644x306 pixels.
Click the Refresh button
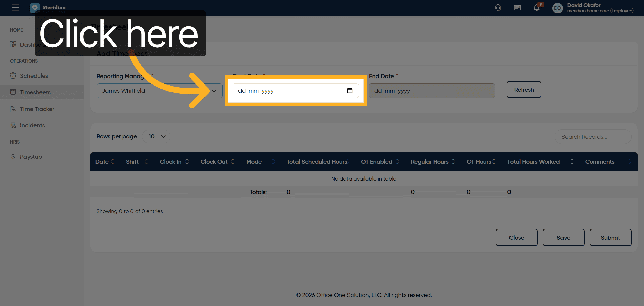[524, 90]
